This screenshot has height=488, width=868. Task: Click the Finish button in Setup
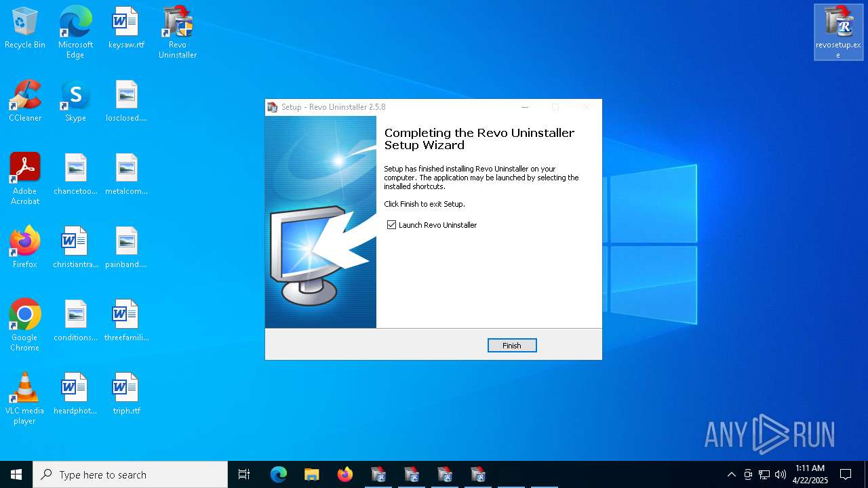pos(512,346)
